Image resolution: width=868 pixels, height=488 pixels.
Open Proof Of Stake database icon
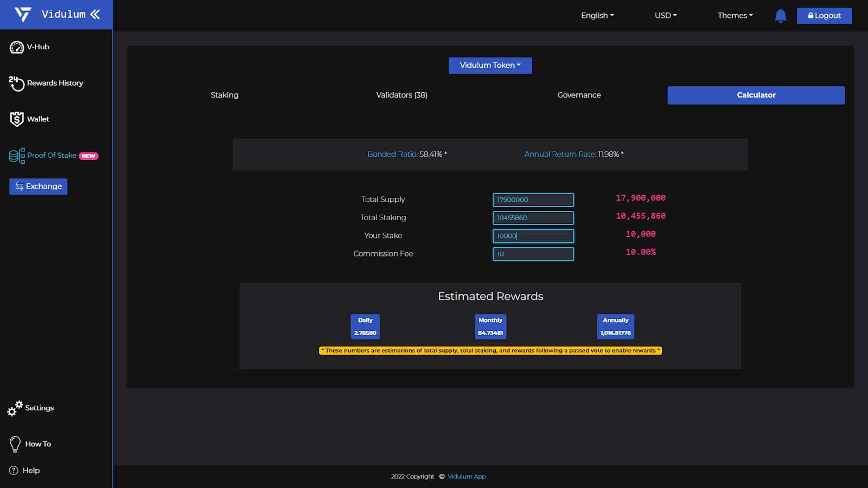click(17, 156)
